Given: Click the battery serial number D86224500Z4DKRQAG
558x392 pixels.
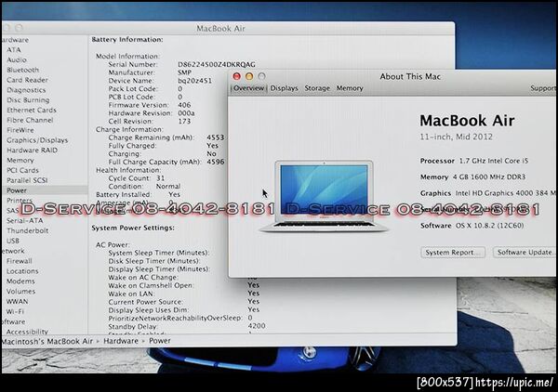Looking at the screenshot, I should point(217,64).
